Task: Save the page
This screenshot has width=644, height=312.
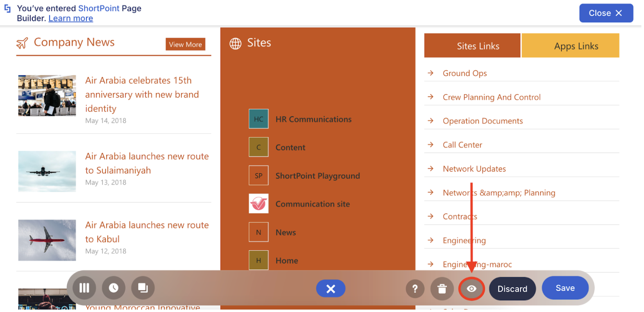Action: tap(565, 288)
